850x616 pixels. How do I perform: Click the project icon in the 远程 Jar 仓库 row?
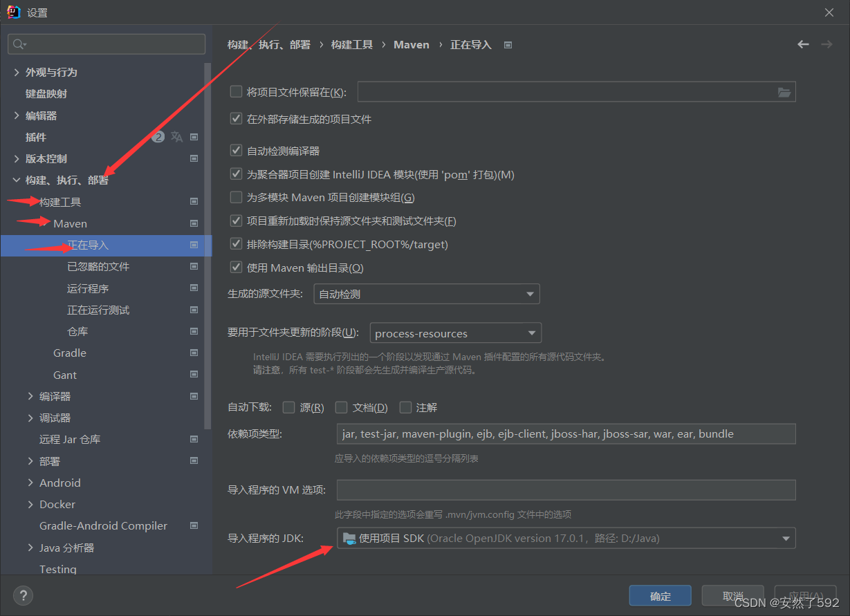(x=194, y=439)
